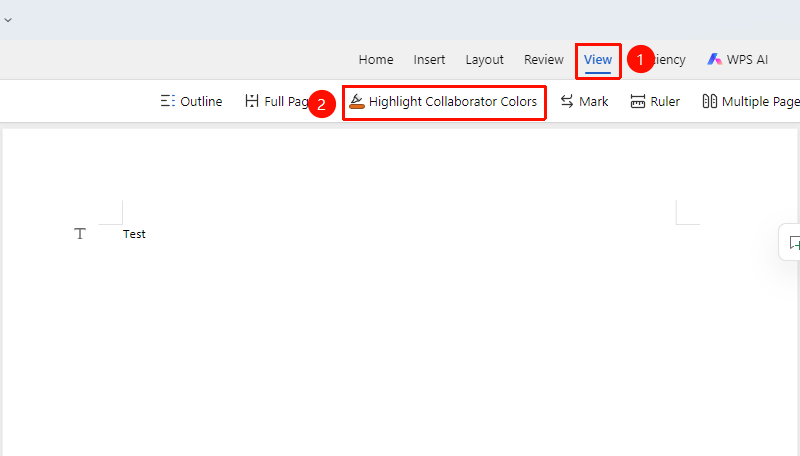The width and height of the screenshot is (800, 456).
Task: Switch to the Insert tab
Action: click(429, 60)
